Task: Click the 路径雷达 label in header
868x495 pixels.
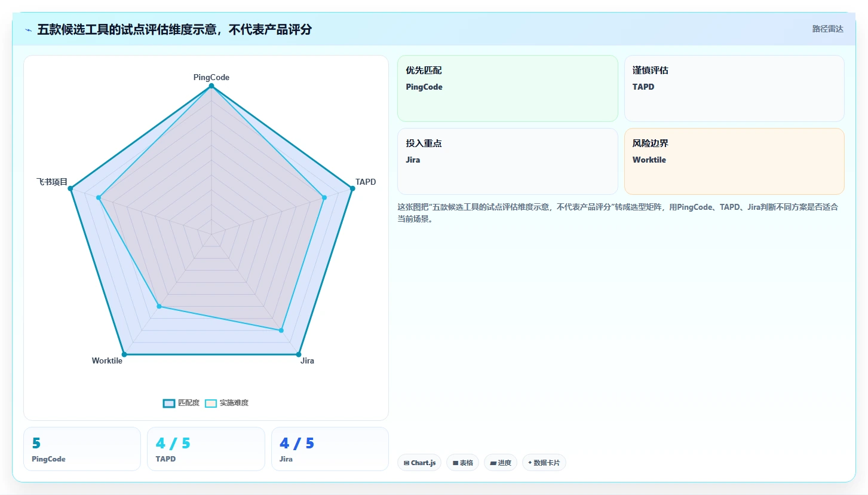Action: [827, 29]
